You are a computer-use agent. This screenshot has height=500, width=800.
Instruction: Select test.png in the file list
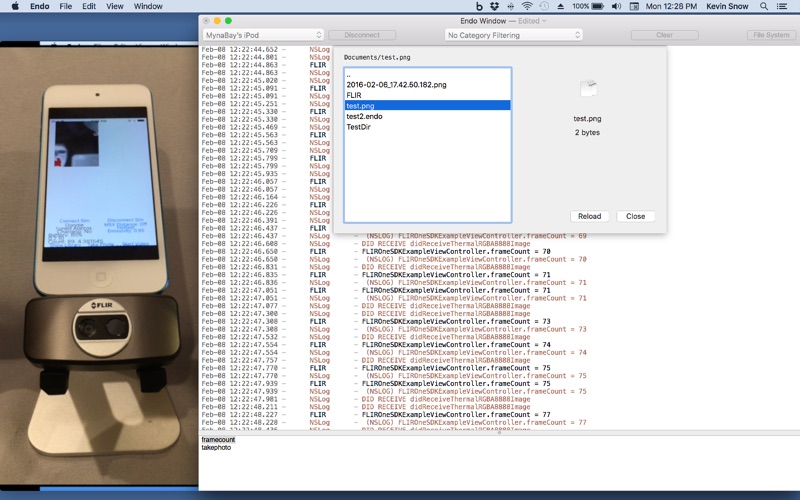pos(428,106)
